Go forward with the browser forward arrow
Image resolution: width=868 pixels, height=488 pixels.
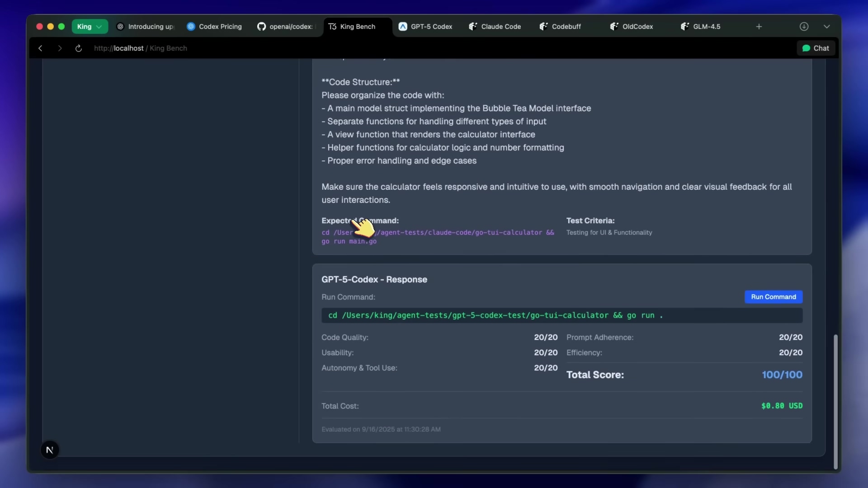[60, 48]
